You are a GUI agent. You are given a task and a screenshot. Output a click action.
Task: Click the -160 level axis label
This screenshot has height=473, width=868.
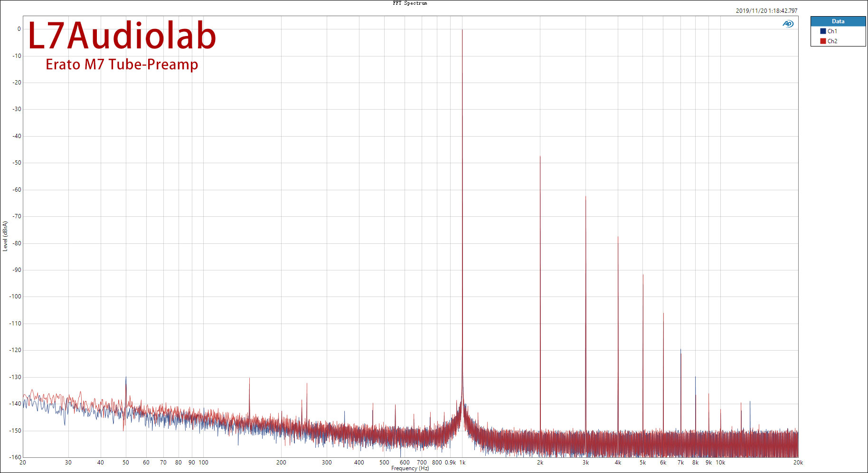pos(16,457)
